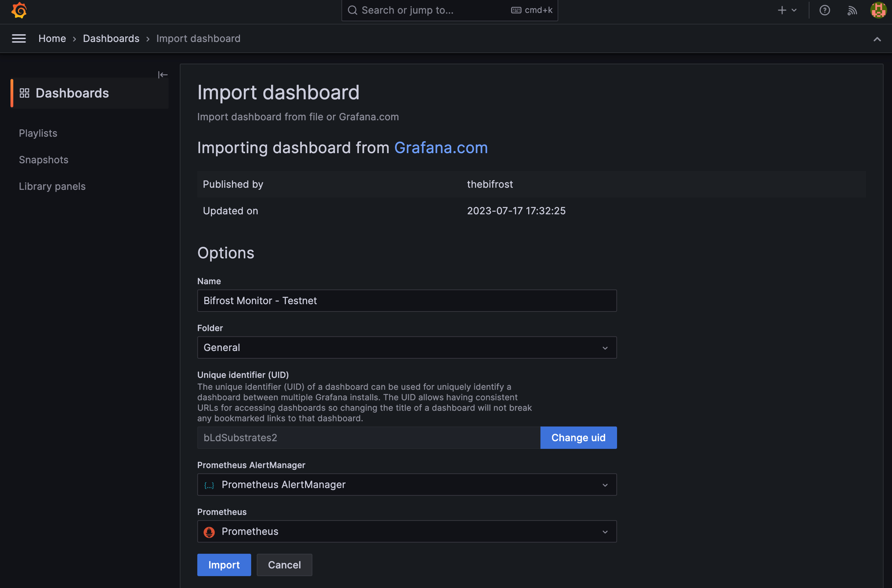This screenshot has width=892, height=588.
Task: Collapse the top breadcrumb bar chevron
Action: [x=877, y=39]
